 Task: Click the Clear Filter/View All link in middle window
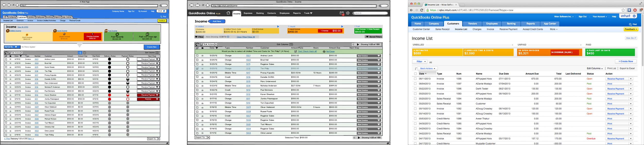245,37
